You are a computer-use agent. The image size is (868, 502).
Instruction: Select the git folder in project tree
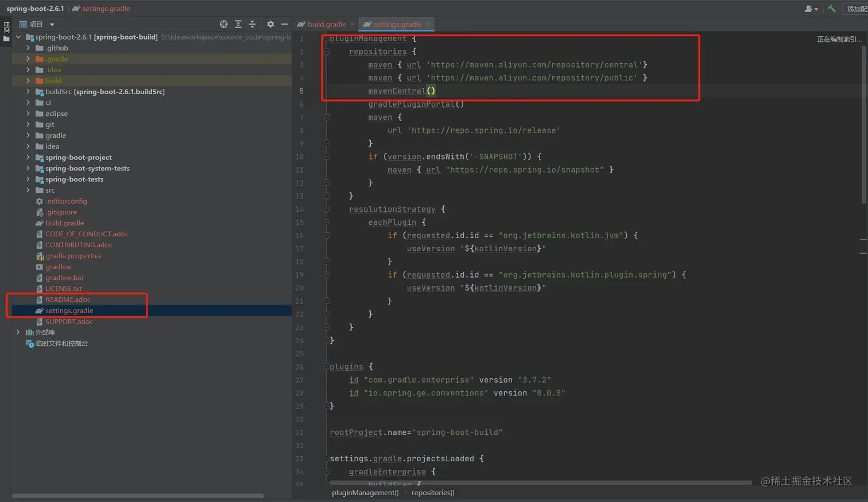[x=49, y=124]
